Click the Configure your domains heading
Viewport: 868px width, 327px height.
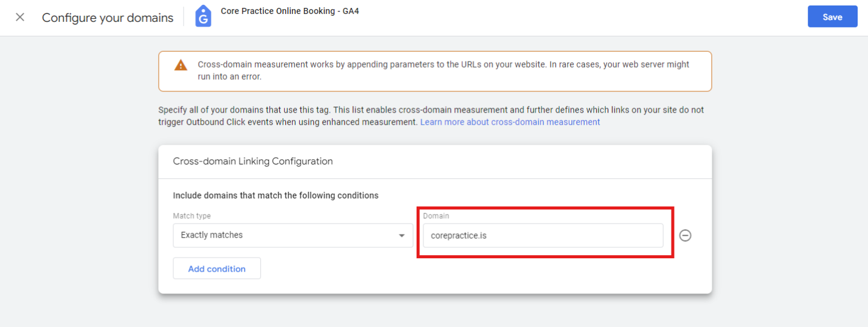108,18
